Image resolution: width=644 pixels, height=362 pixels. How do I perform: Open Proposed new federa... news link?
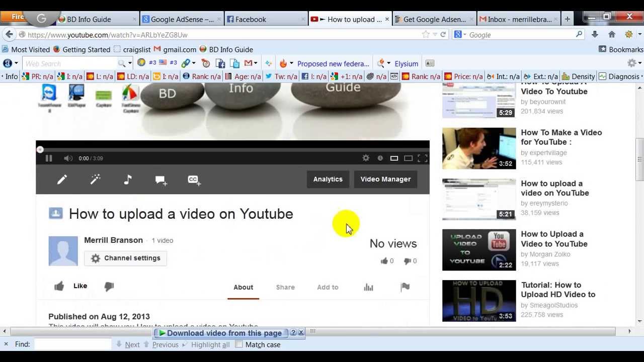click(333, 63)
